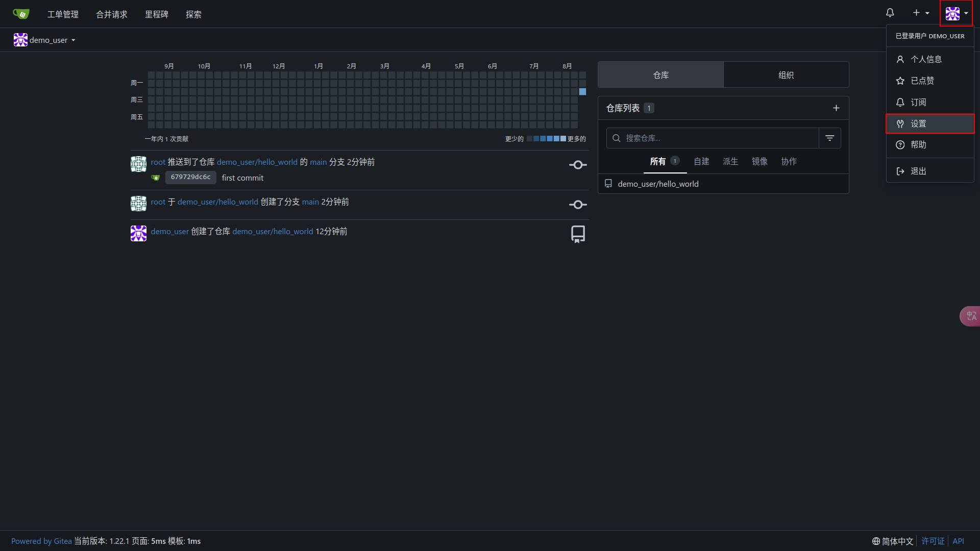Click the repository icon beside created-repo activity
This screenshot has width=980, height=551.
[578, 234]
